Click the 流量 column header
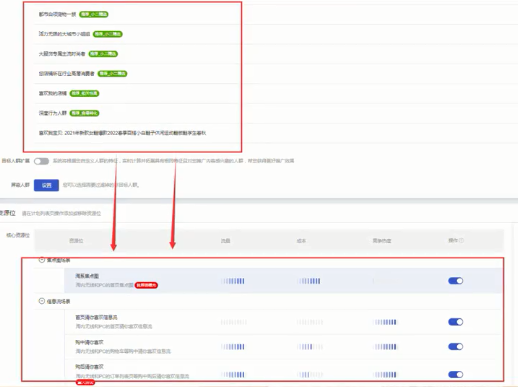The height and width of the screenshot is (387, 518). coord(225,241)
